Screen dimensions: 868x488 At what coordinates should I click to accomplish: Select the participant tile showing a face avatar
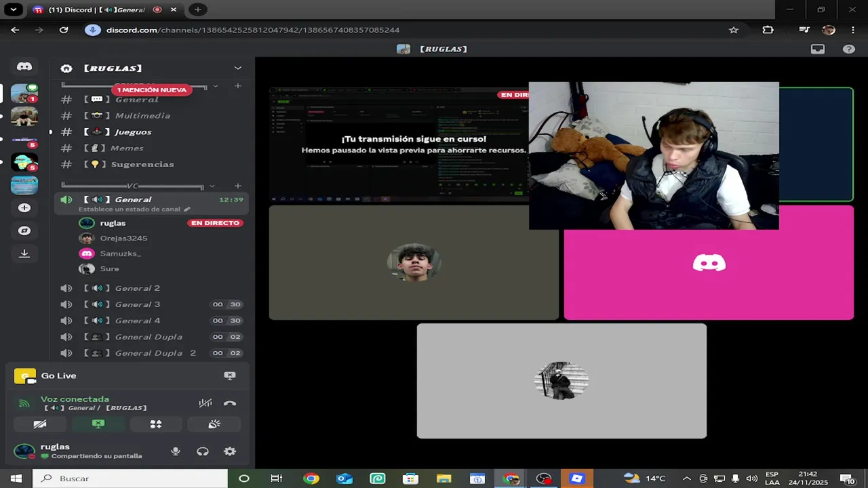pos(414,262)
